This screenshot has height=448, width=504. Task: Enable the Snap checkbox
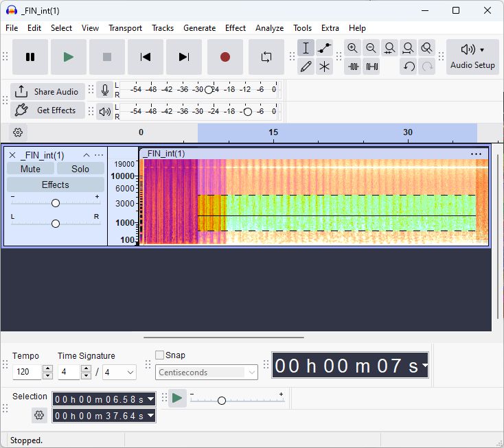click(160, 355)
